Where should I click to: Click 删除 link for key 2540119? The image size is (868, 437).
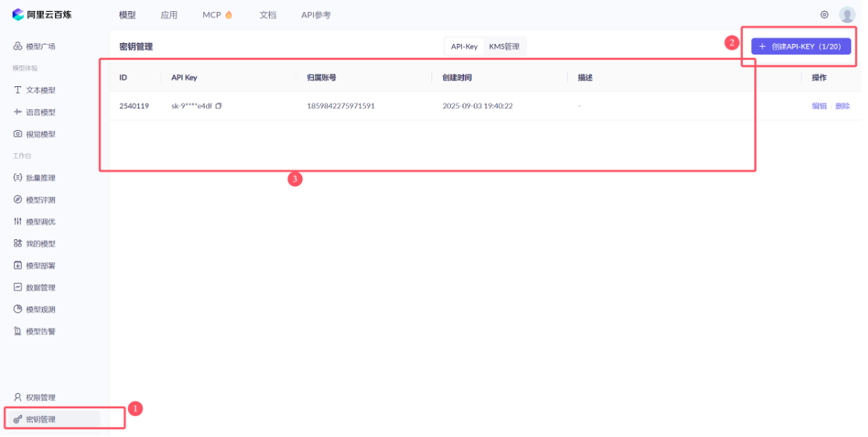[x=843, y=106]
